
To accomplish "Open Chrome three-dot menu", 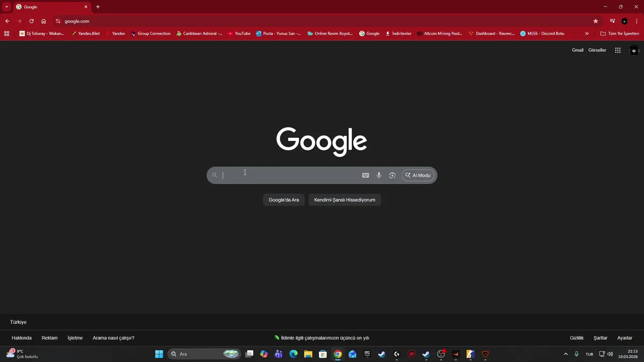I will pyautogui.click(x=636, y=21).
